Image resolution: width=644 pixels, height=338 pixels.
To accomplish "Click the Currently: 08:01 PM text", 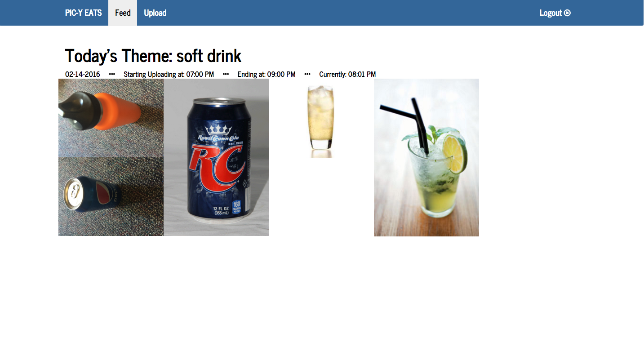I will [x=347, y=74].
